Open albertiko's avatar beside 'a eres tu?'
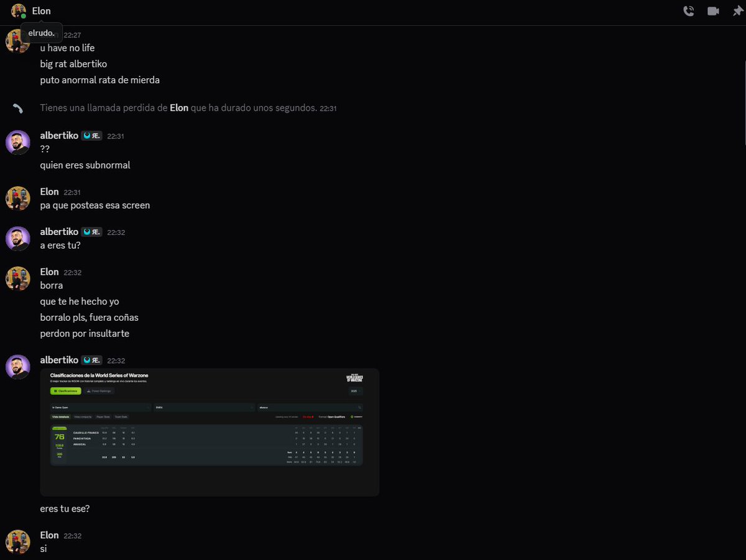Viewport: 746px width, 560px height. pos(18,239)
